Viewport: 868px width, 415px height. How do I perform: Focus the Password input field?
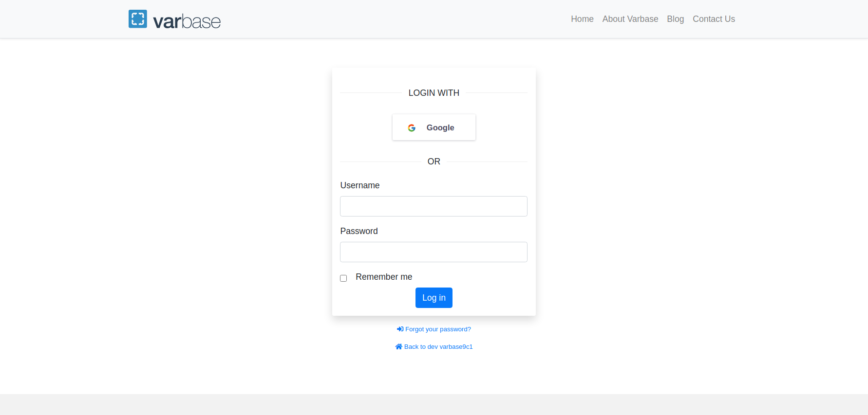click(x=434, y=252)
